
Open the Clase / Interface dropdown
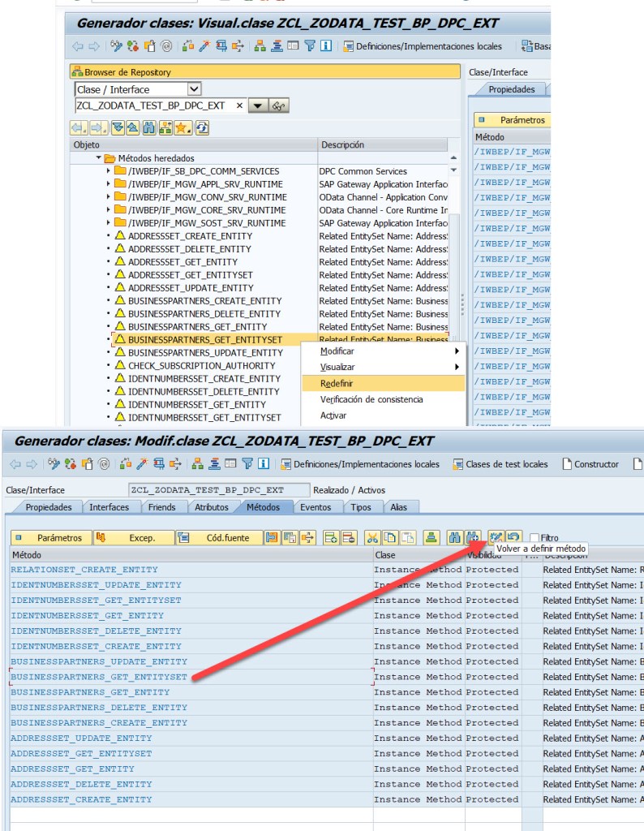(194, 89)
